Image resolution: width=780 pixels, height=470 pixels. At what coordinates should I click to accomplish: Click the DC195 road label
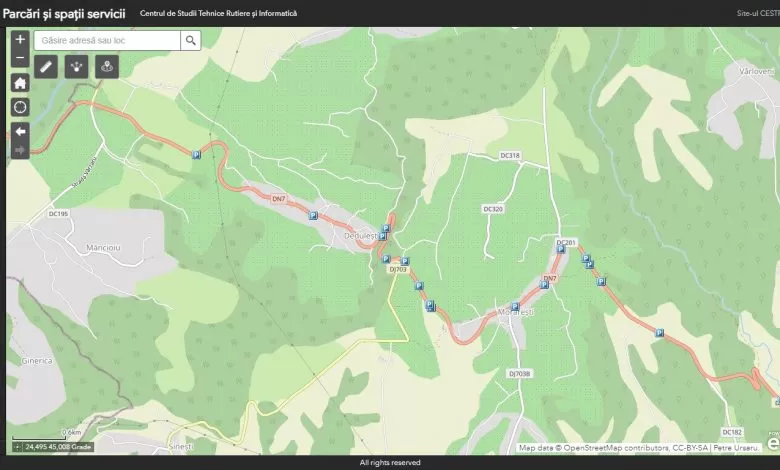58,213
